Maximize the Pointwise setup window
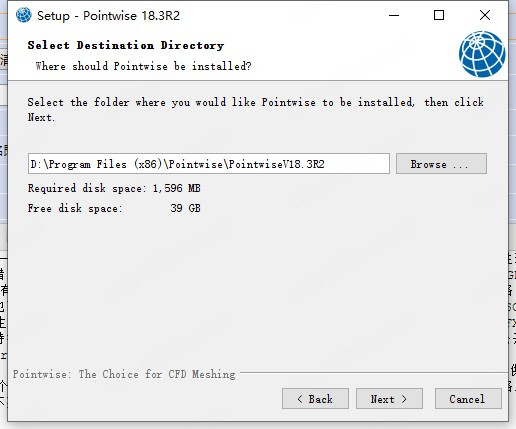This screenshot has width=516, height=429. 439,15
